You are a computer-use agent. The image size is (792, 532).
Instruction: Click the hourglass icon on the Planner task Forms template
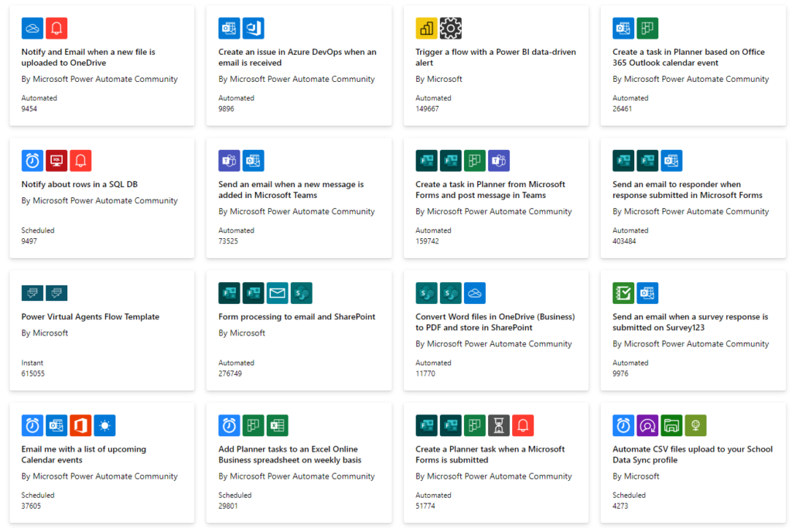coord(498,425)
